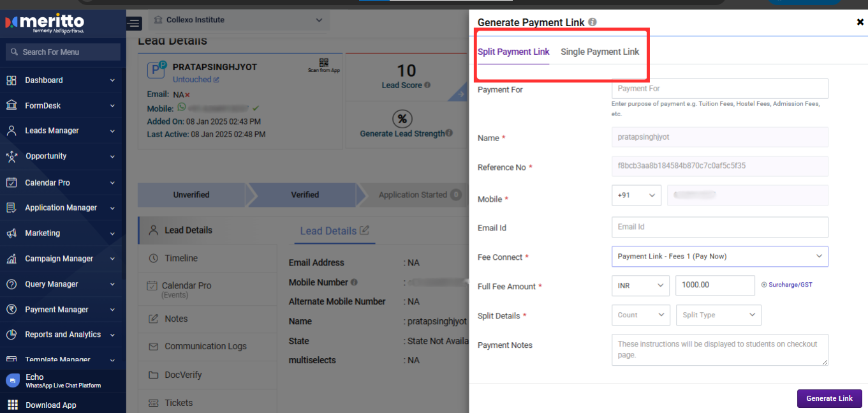
Task: Close the Generate Payment Link panel
Action: [860, 22]
